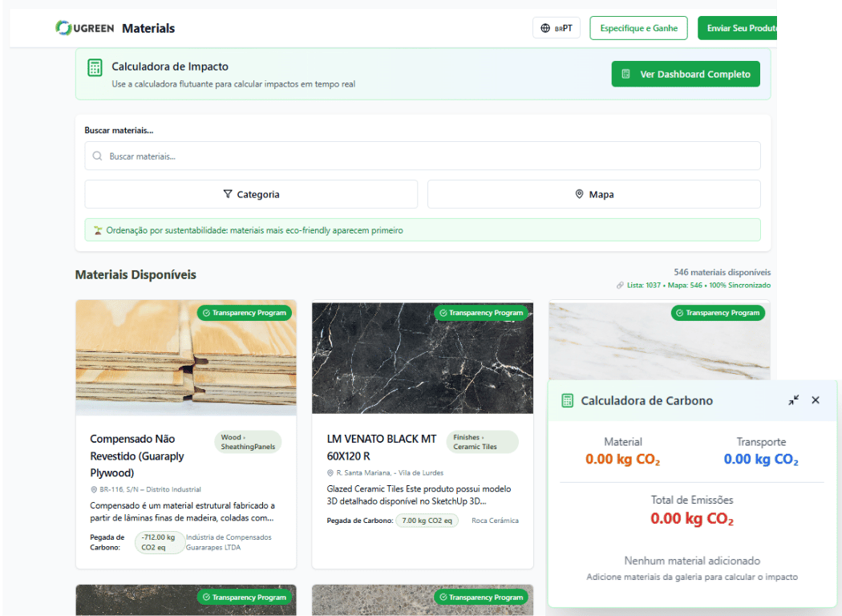
Task: Minimize the Calculadora de Carbono panel
Action: tap(794, 400)
